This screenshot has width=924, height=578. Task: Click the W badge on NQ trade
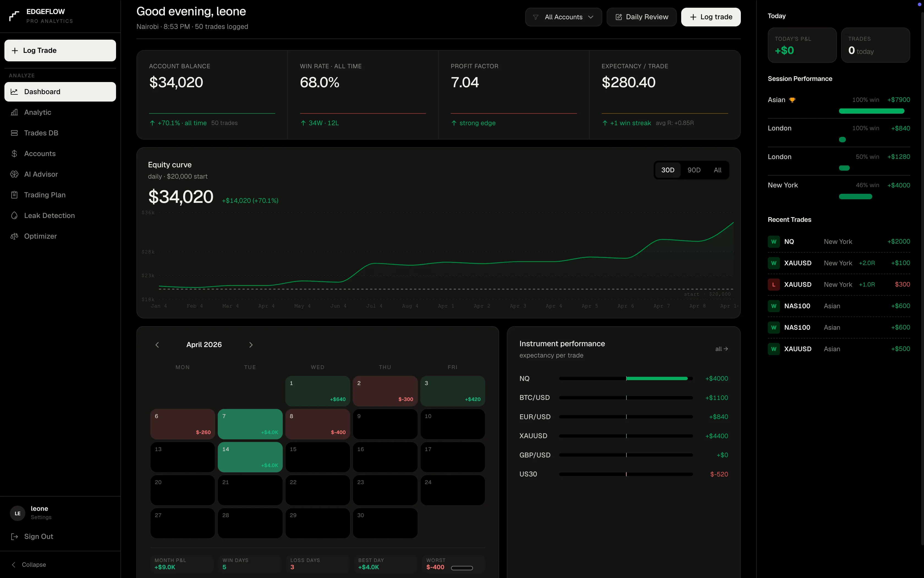click(x=774, y=242)
